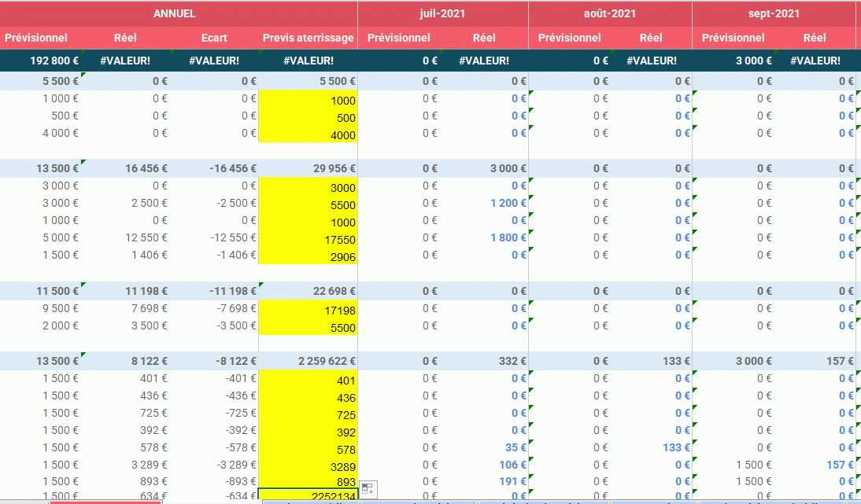861x504 pixels.
Task: Select the blue 1 200 € cell in juil-2021
Action: pos(485,203)
